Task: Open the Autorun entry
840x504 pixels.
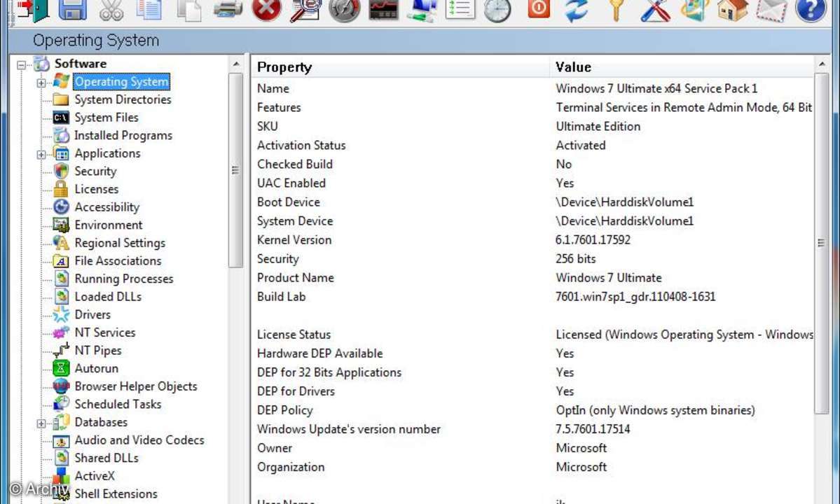Action: click(97, 368)
